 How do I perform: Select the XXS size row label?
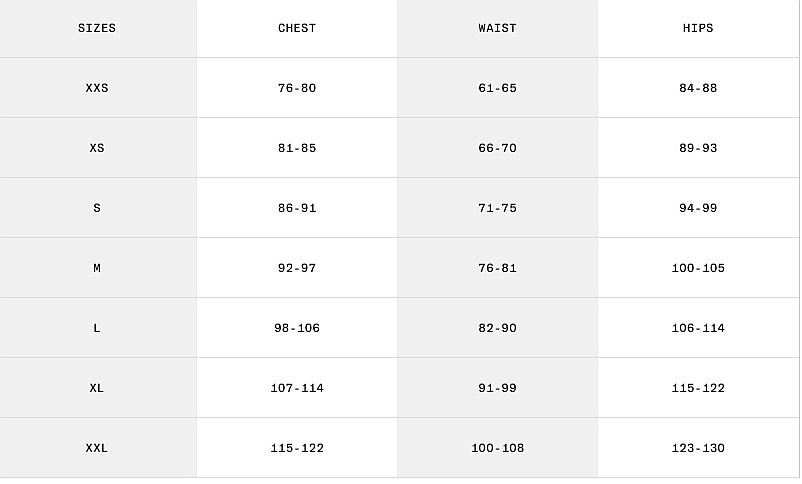(x=97, y=88)
